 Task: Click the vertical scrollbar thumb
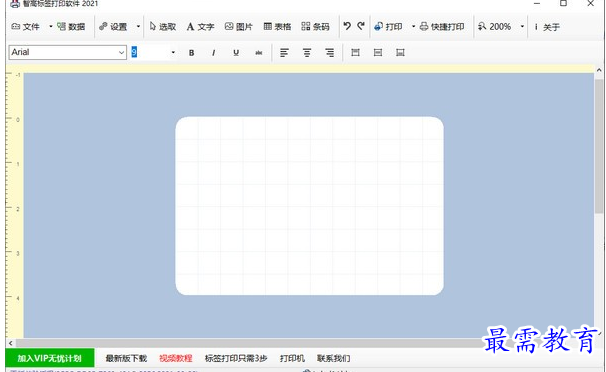click(599, 146)
